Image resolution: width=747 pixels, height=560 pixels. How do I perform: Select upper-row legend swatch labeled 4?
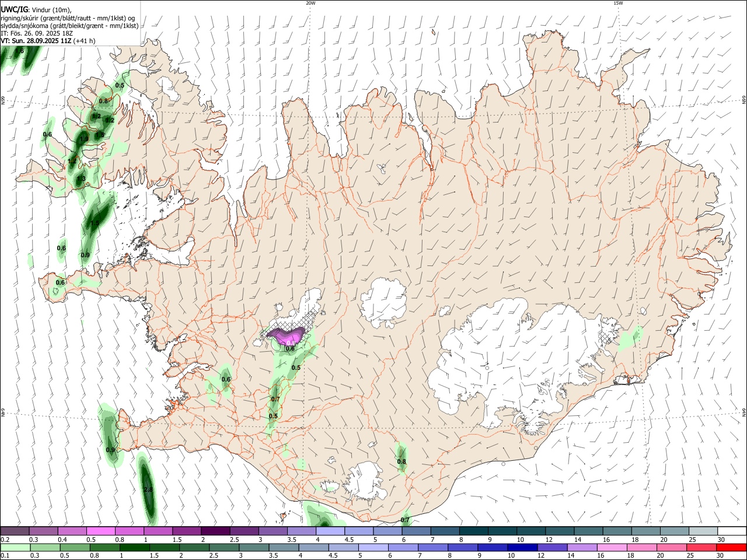pyautogui.click(x=330, y=531)
